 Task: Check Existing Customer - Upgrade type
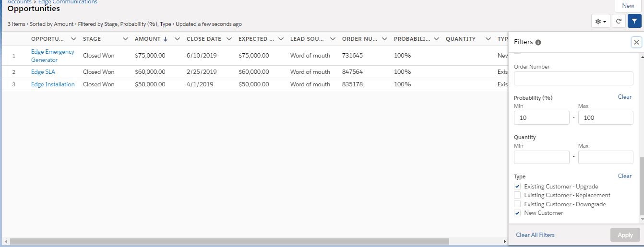pos(517,187)
